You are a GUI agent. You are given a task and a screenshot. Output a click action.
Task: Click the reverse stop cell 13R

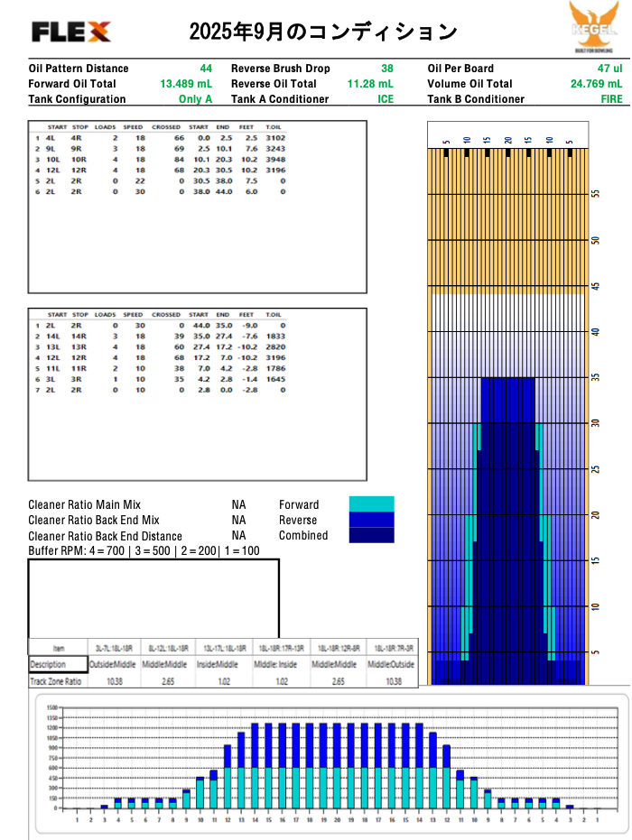click(79, 347)
